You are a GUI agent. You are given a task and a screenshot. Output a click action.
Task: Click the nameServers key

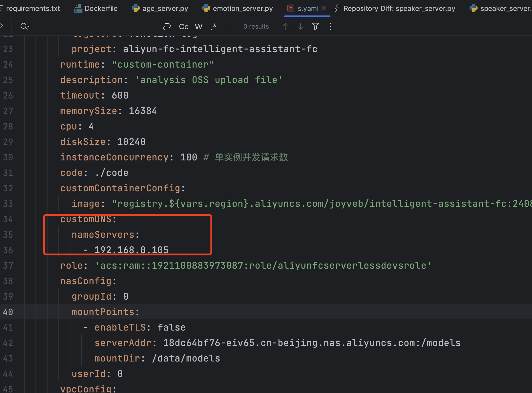[x=103, y=235]
